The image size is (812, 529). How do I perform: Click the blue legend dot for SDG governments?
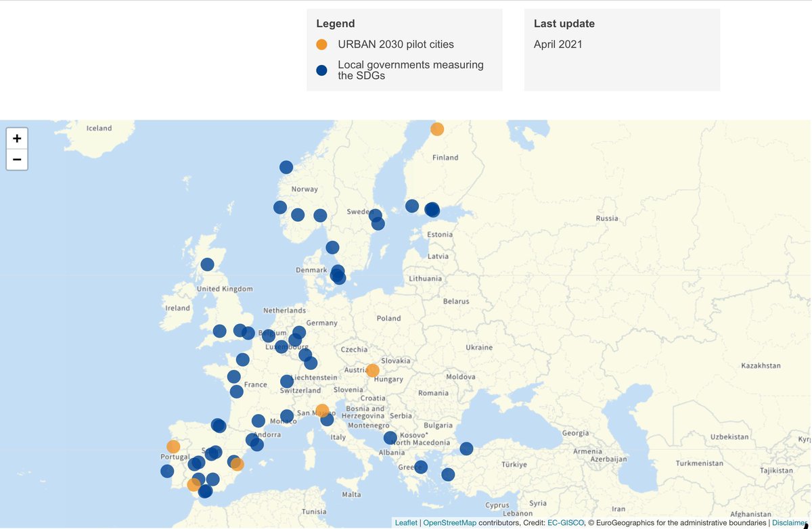point(321,69)
